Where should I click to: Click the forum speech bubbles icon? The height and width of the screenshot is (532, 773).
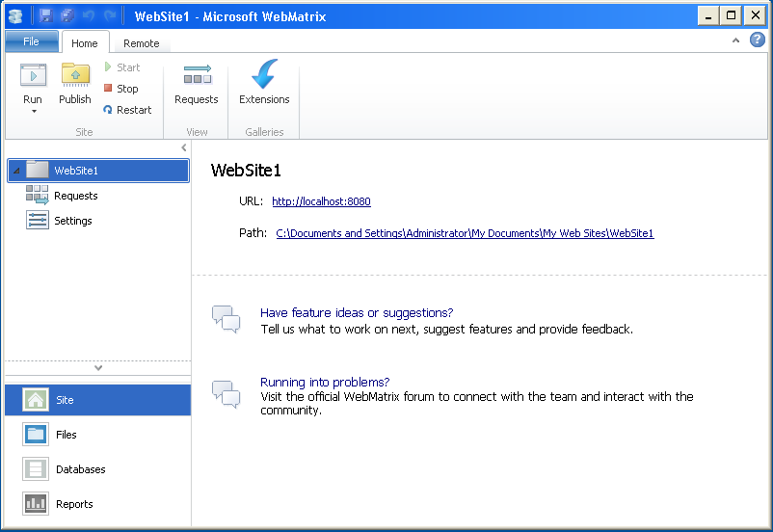(227, 394)
